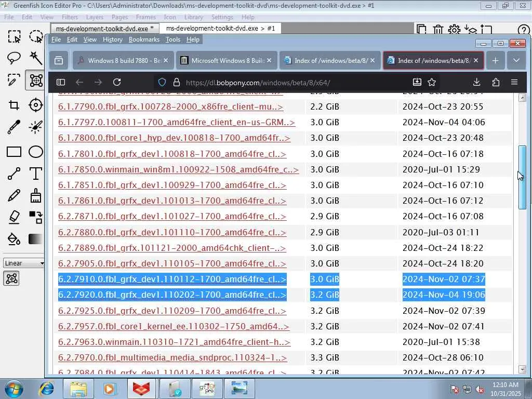Select the Paint Bucket fill tool

14,239
